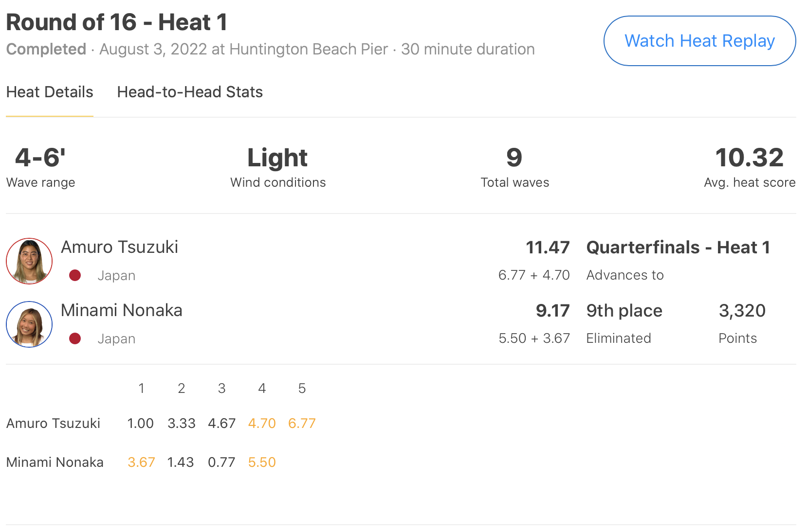Open the Minami Nonaka athlete name link

tap(121, 310)
